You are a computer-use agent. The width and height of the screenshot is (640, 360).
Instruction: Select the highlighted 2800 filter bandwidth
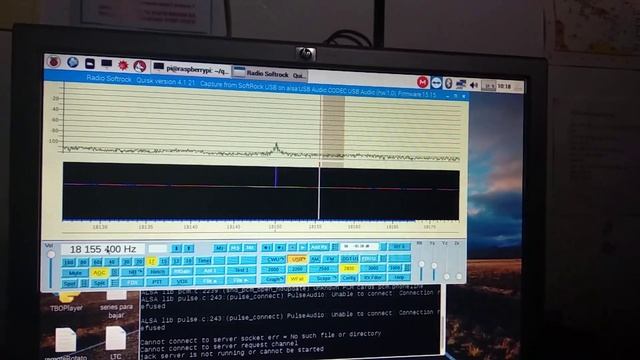pos(349,269)
